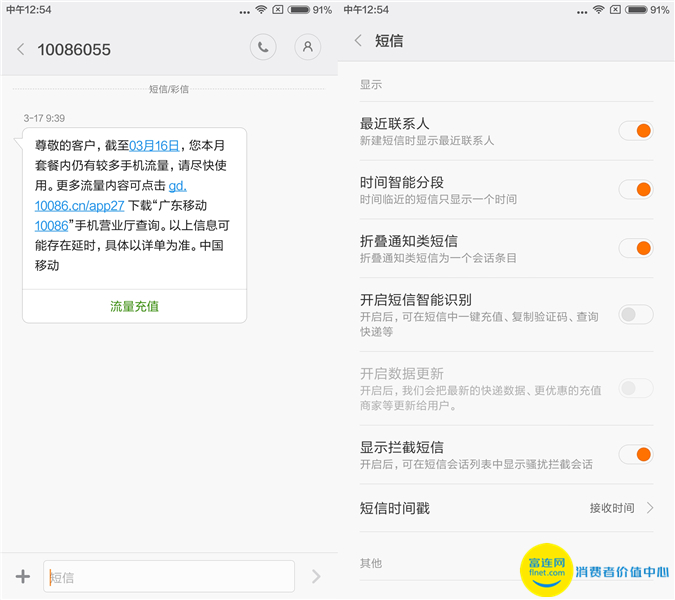Image resolution: width=675 pixels, height=600 pixels.
Task: Go back from the 短信 settings page
Action: pyautogui.click(x=358, y=40)
